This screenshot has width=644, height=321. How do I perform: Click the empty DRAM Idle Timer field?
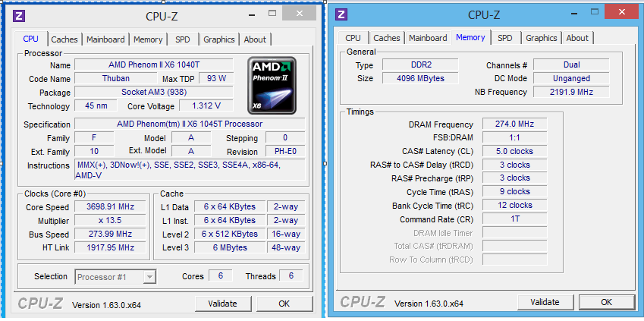point(515,233)
